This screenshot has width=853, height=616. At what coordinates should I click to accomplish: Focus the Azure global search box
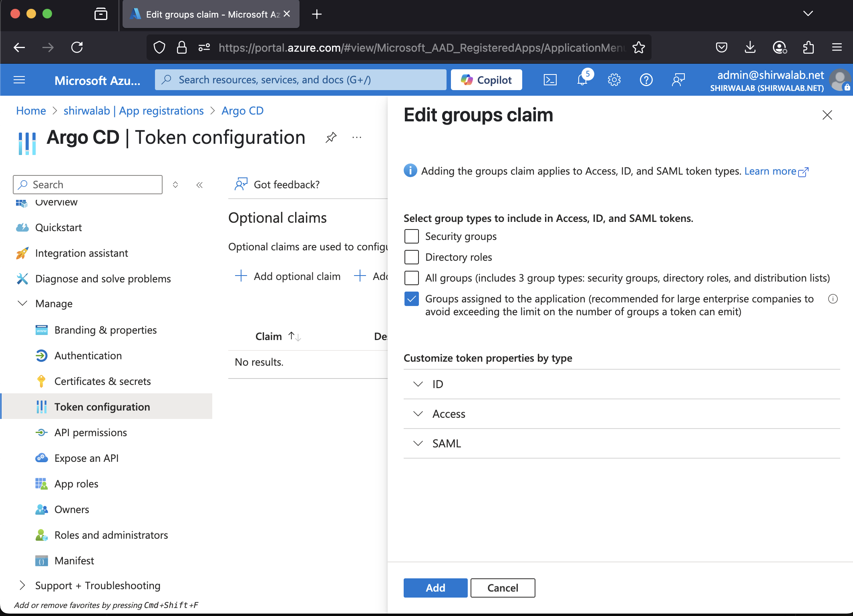coord(300,80)
